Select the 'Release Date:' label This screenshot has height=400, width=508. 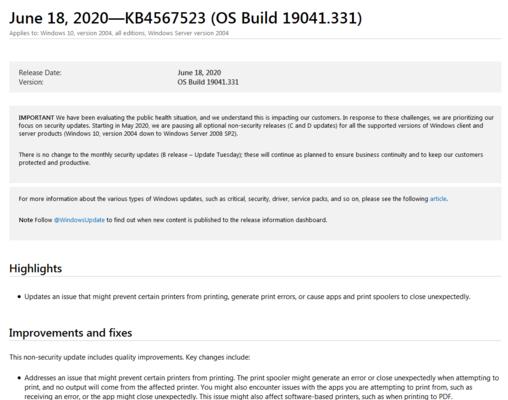point(40,73)
